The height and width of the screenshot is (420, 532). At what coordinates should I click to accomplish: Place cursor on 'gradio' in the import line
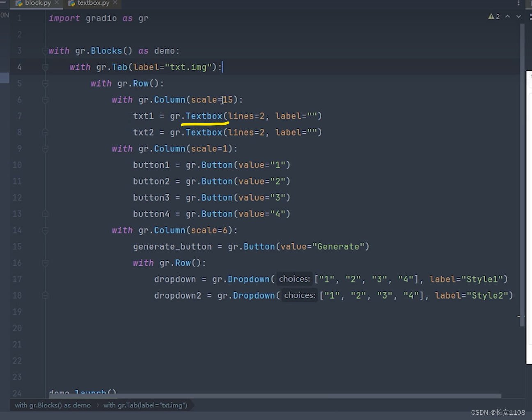[101, 18]
